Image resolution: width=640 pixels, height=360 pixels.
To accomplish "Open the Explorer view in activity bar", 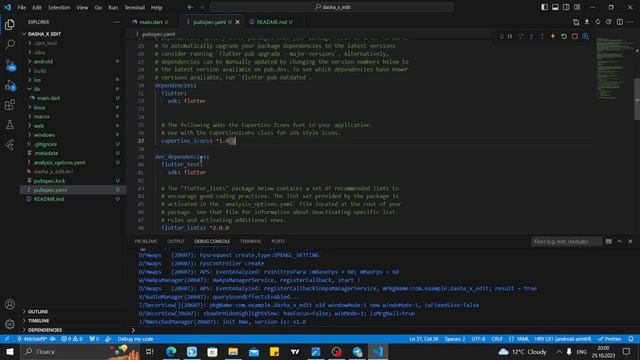I will pos(10,24).
